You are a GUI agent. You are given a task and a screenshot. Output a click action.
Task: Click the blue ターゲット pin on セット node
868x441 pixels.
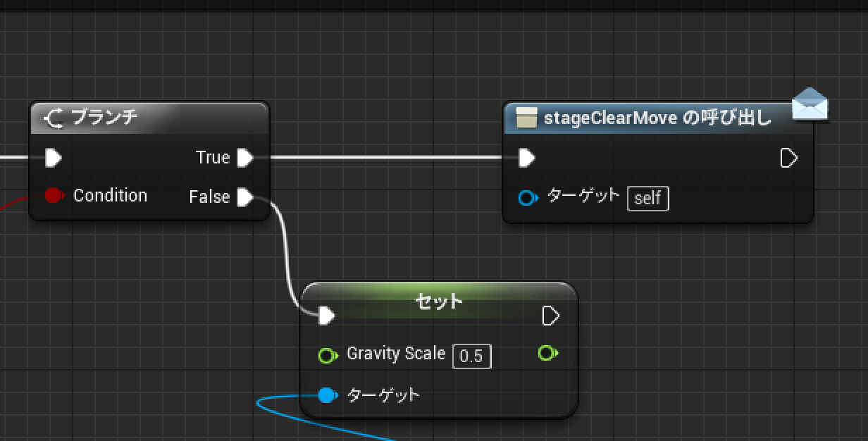(326, 395)
